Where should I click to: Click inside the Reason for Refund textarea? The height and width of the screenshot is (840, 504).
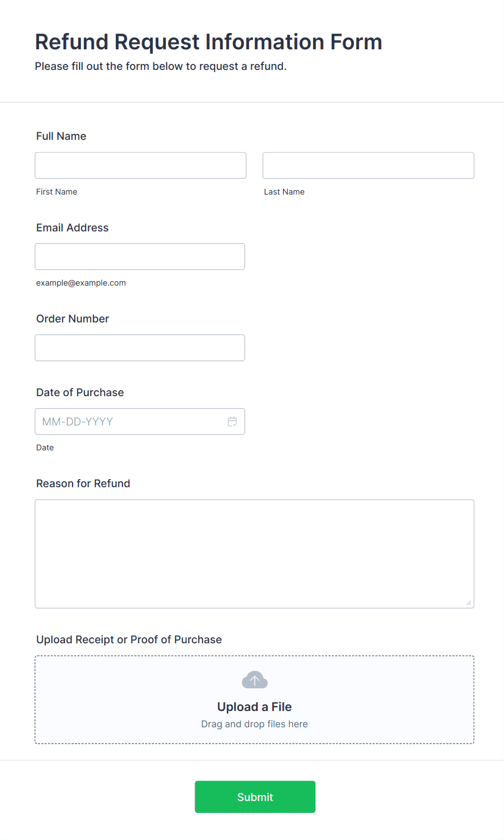coord(254,553)
